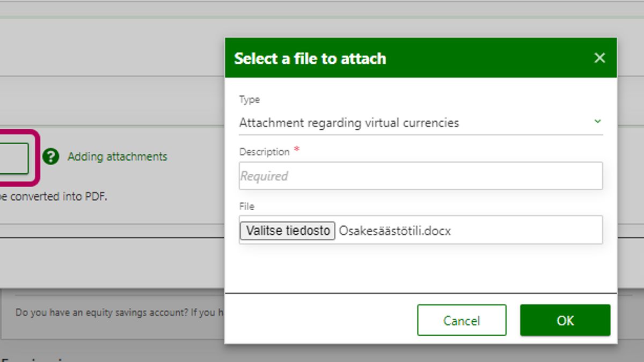The image size is (644, 362).
Task: Click the pink-highlighted button on the left
Action: pyautogui.click(x=14, y=158)
